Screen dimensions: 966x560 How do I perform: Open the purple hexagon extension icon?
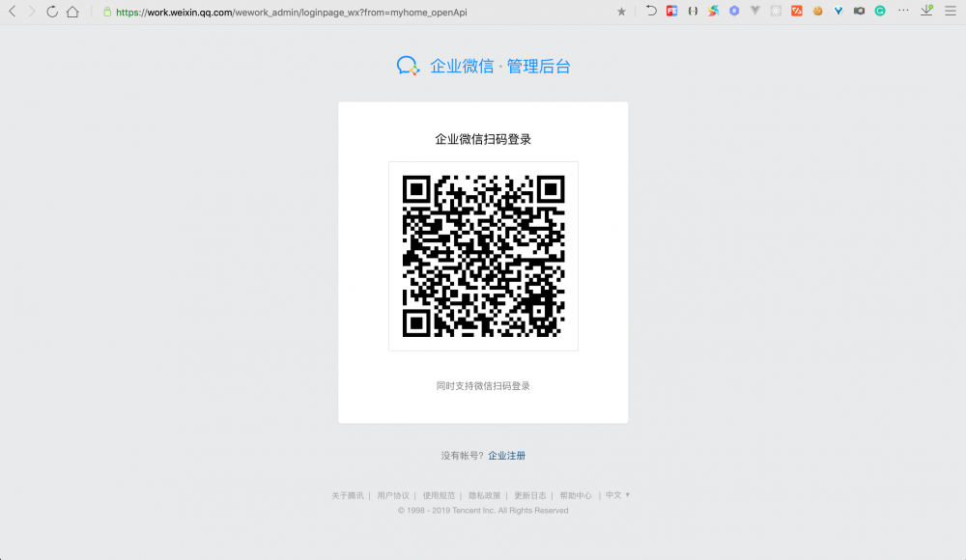coord(734,11)
